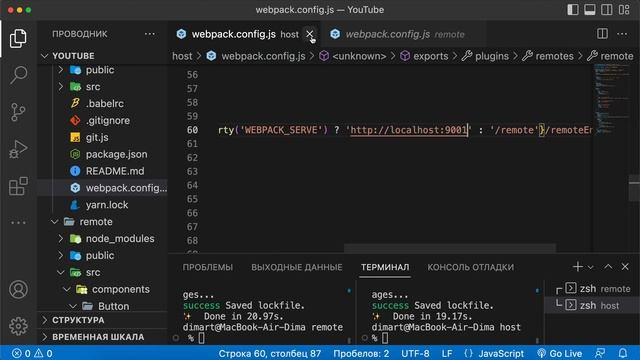Split the editor to the right
640x360 pixels.
[x=602, y=34]
